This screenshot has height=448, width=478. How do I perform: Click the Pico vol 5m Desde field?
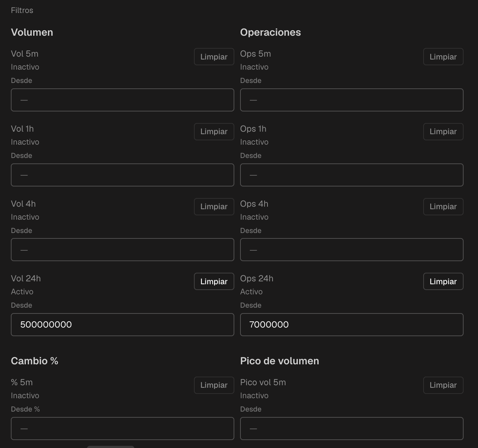pos(352,429)
